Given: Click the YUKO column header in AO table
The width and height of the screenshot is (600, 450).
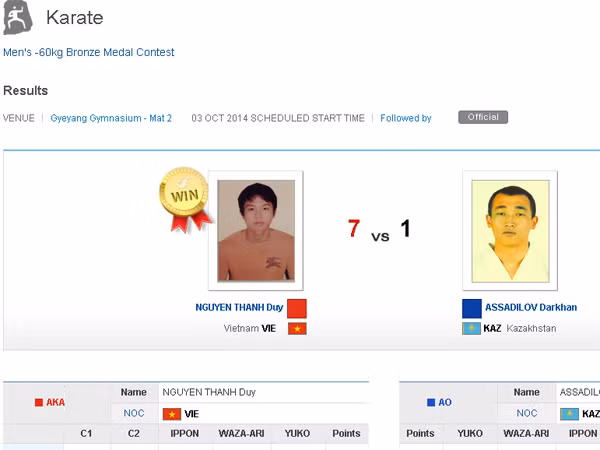Looking at the screenshot, I should click(470, 434).
